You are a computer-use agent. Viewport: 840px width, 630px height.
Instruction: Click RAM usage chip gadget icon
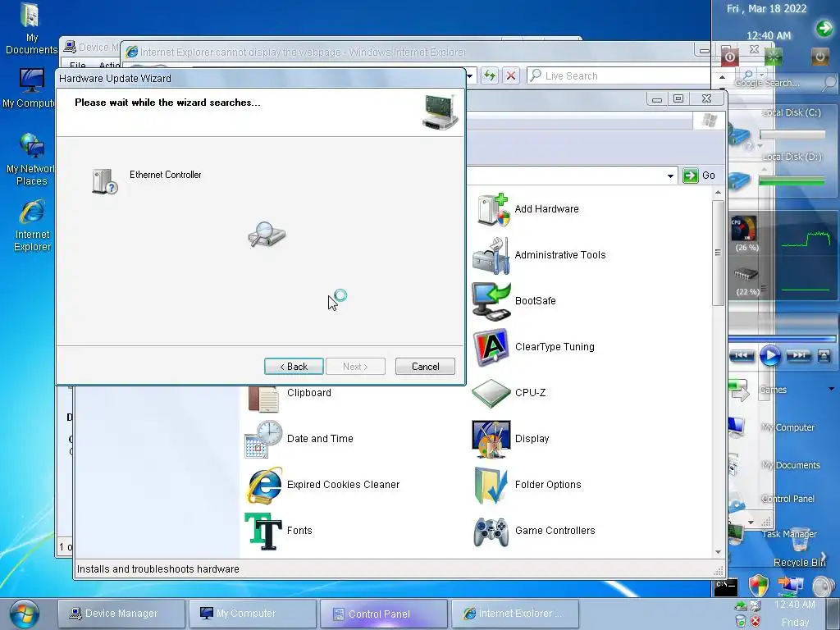[745, 274]
